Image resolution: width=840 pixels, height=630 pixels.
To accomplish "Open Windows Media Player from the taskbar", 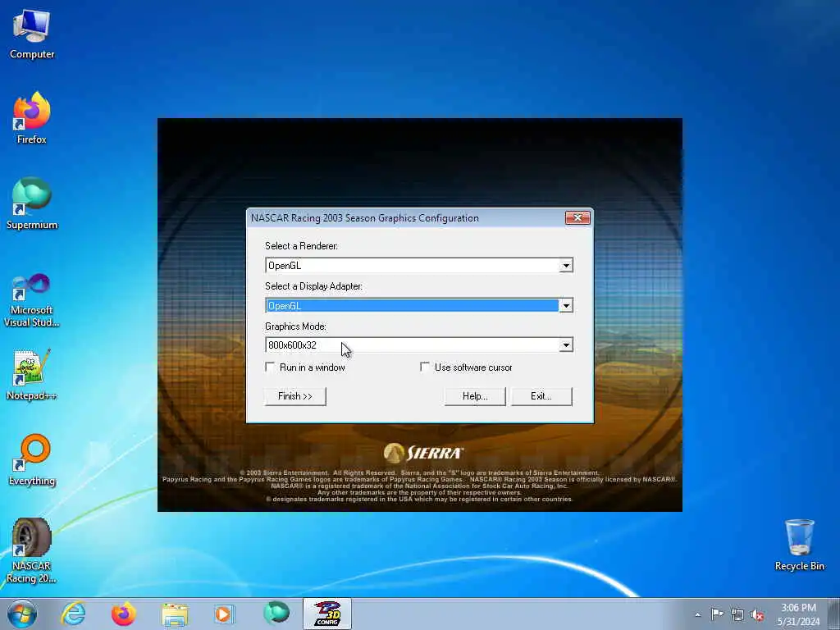I will coord(224,614).
